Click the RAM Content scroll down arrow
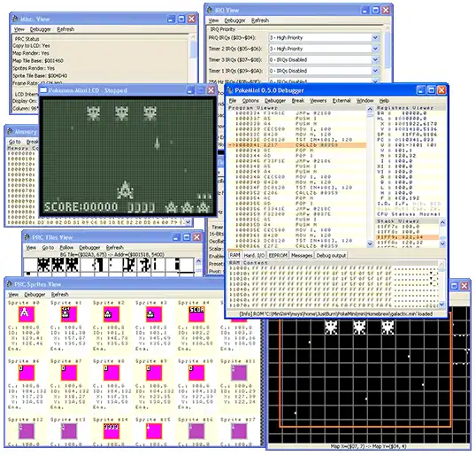The width and height of the screenshot is (476, 456). (441, 304)
